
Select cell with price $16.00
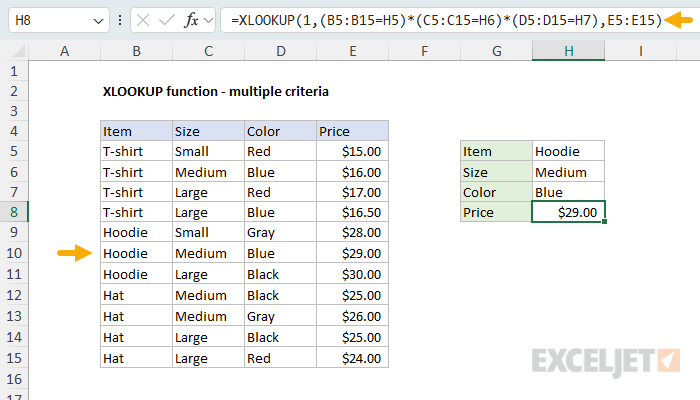(x=353, y=172)
